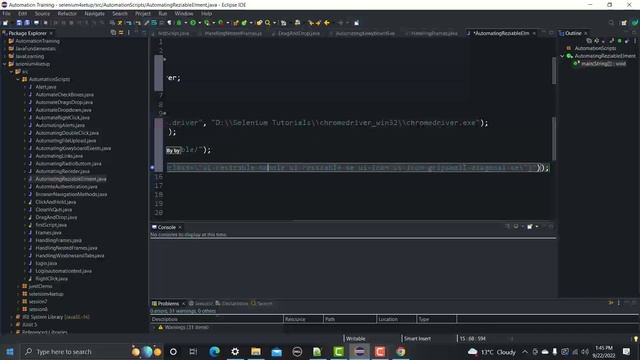Collapse the src folder node
Screen dimensions: 640x360
pyautogui.click(x=11, y=71)
